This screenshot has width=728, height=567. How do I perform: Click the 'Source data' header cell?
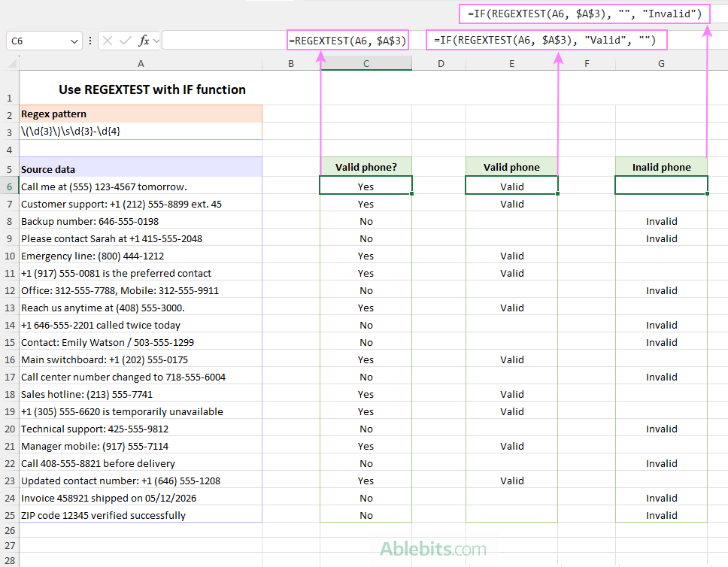pyautogui.click(x=141, y=167)
